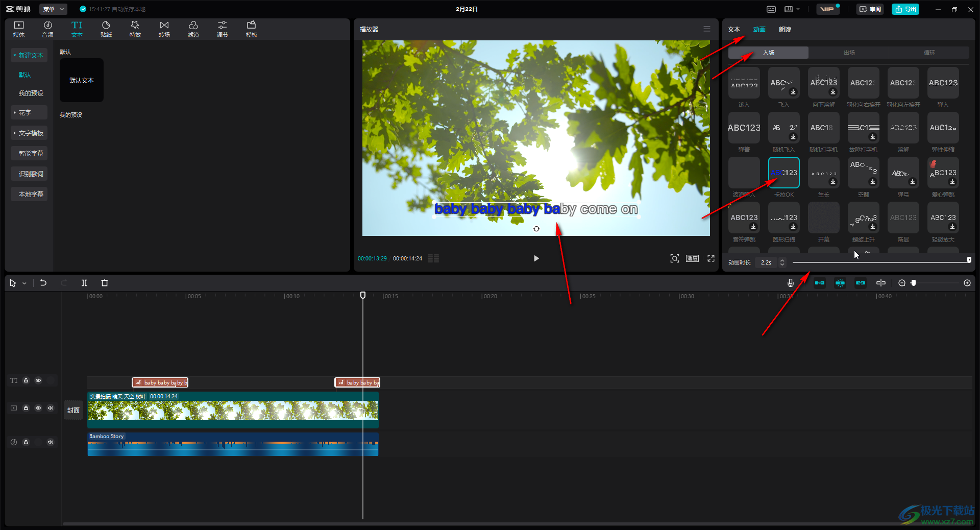Expand the 花字 category

[x=29, y=112]
